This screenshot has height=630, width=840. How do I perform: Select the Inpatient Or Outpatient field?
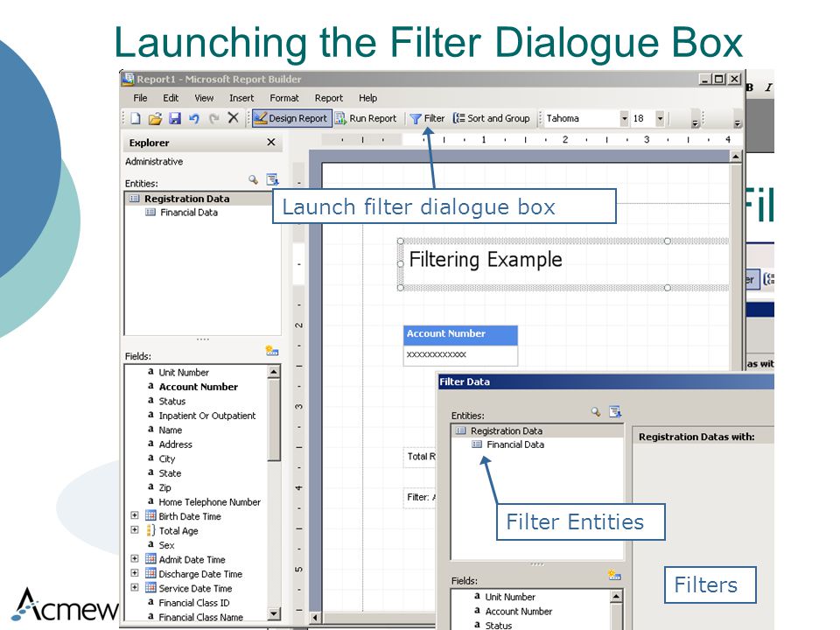click(x=206, y=416)
